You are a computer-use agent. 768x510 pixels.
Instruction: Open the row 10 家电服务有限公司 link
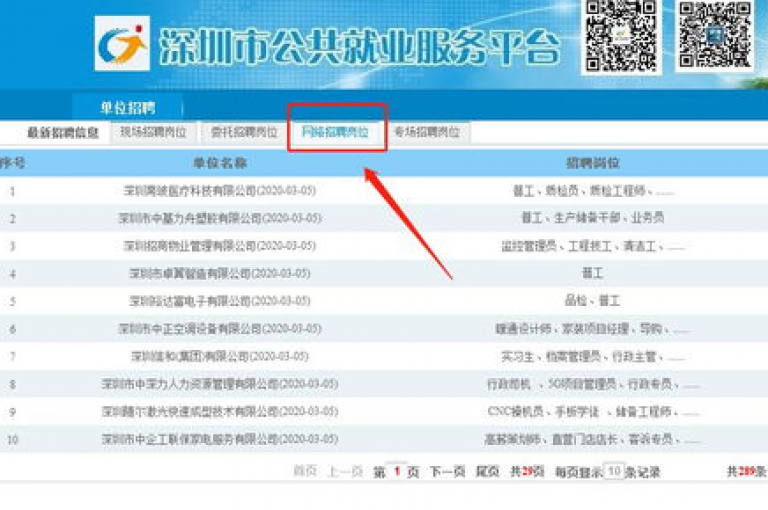click(x=220, y=439)
